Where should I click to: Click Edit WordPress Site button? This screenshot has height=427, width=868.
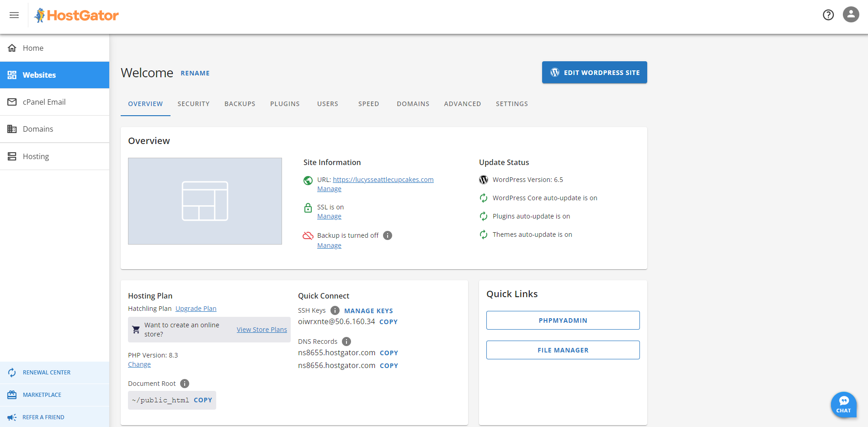594,72
